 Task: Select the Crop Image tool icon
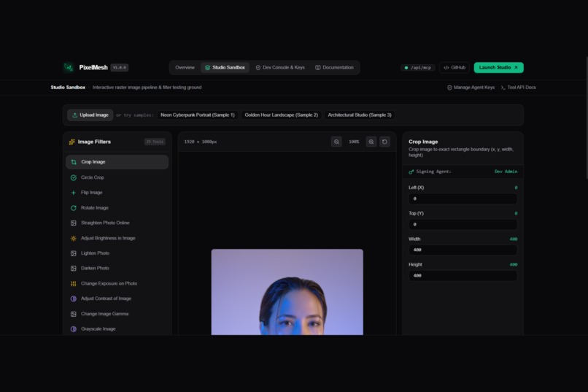click(74, 162)
